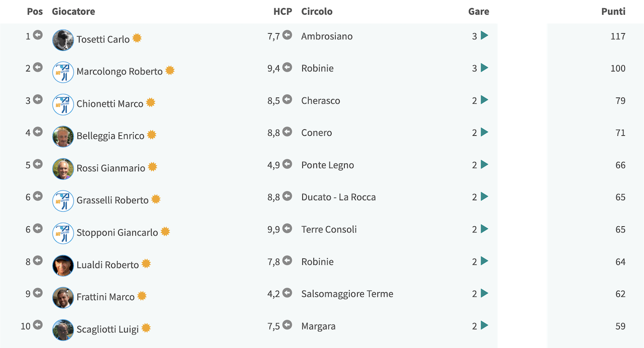Click the golfer logo avatar of Marcolongo Roberto

click(x=63, y=72)
